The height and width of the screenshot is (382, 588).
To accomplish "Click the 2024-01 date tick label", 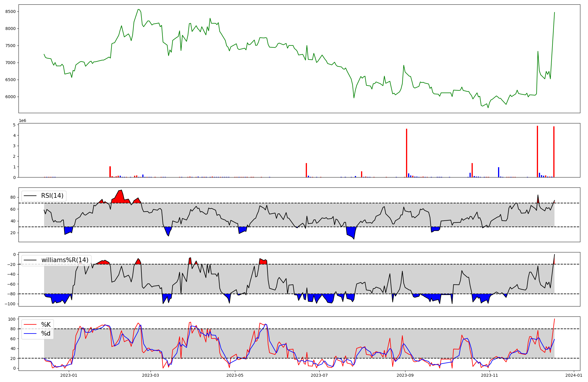I will (x=574, y=375).
